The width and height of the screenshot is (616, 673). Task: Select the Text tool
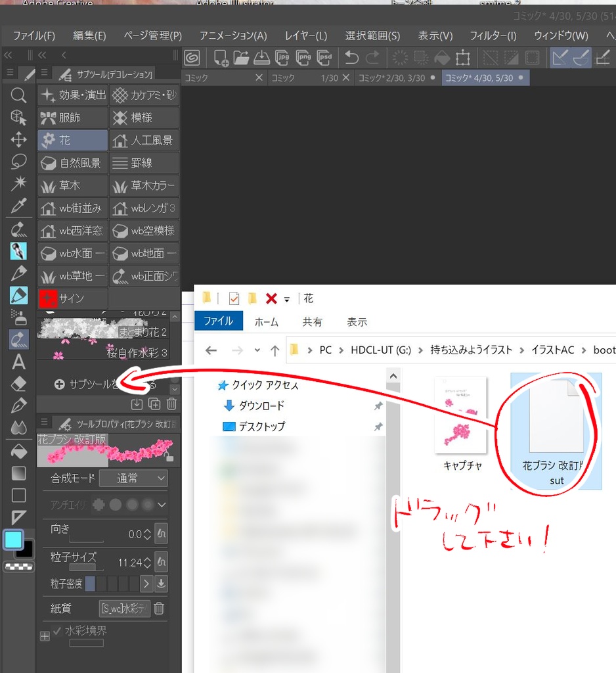pyautogui.click(x=18, y=362)
